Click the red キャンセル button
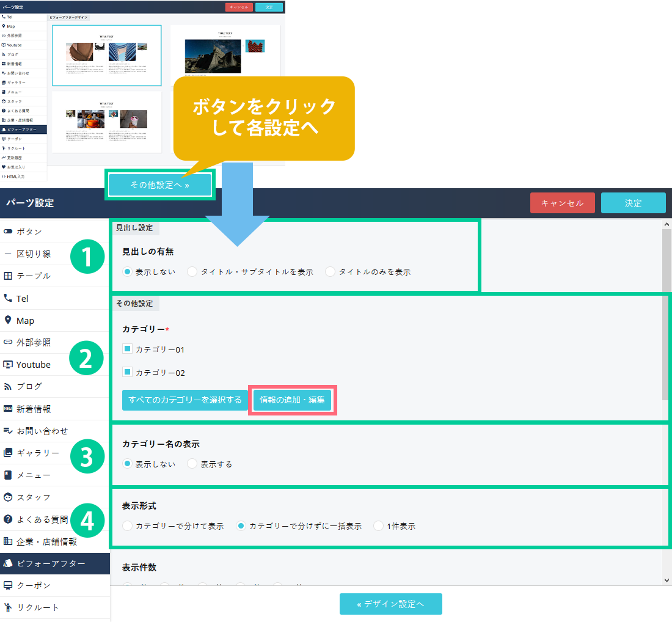Viewport: 672px width, 622px height. (561, 203)
